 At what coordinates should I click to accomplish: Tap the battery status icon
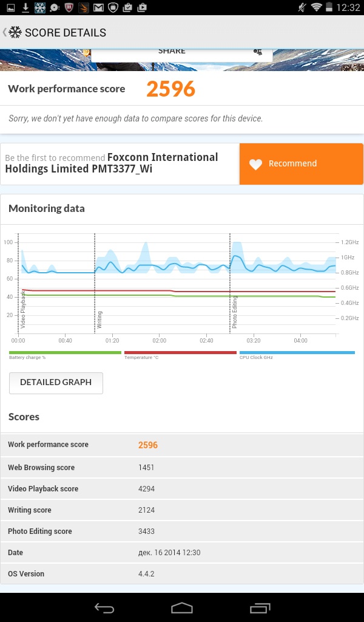[x=330, y=7]
